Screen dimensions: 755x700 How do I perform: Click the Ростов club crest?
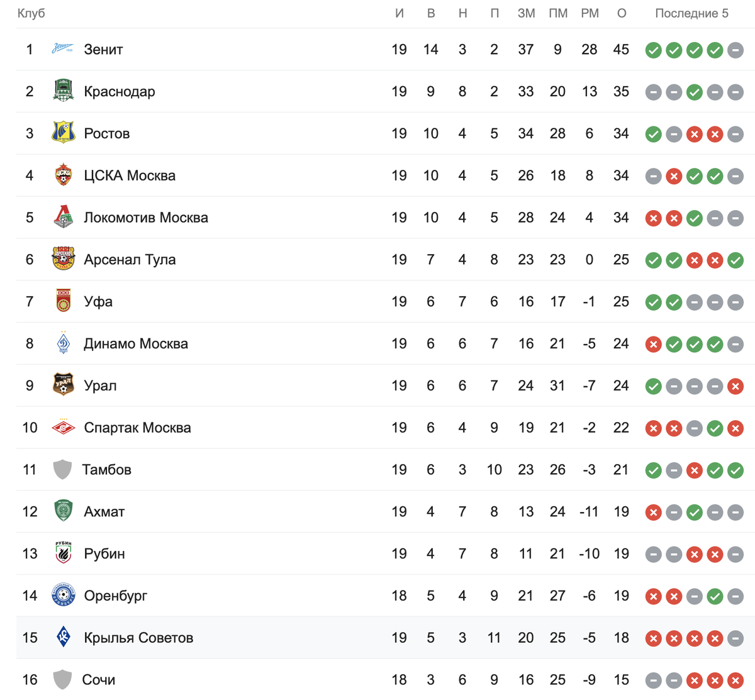pyautogui.click(x=63, y=133)
